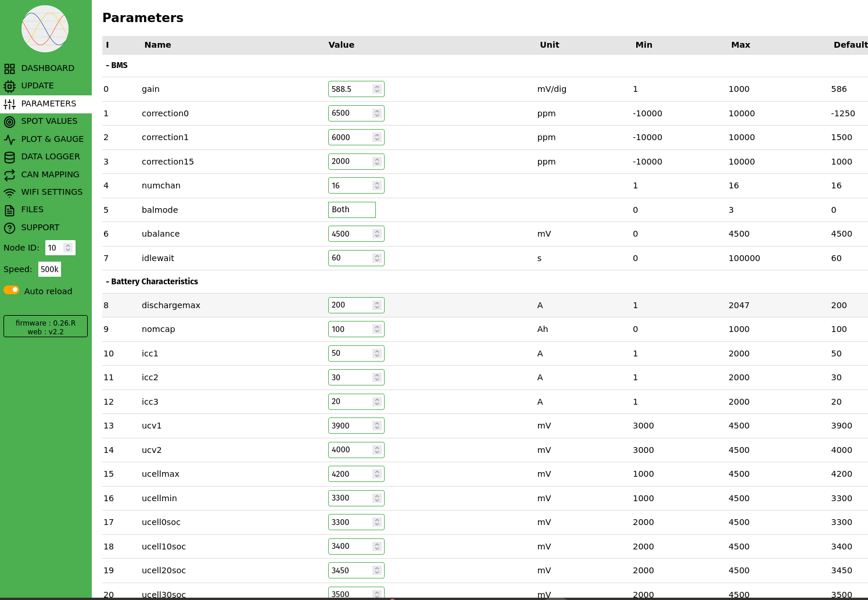
Task: Click the Data Logger database icon
Action: click(9, 157)
